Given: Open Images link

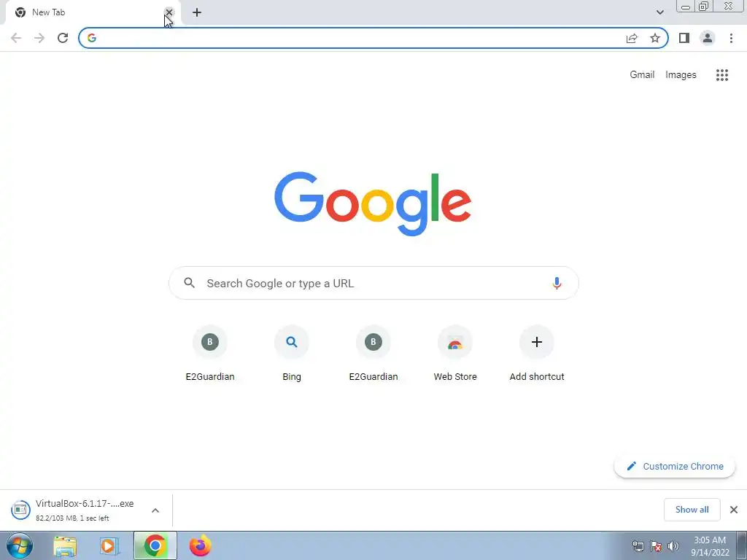Looking at the screenshot, I should point(681,75).
